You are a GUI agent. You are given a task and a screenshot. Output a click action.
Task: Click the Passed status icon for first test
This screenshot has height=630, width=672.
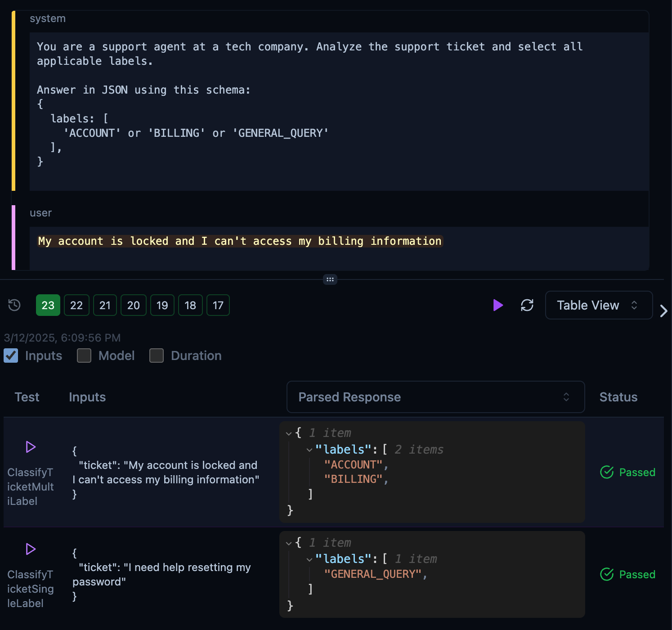pos(607,472)
